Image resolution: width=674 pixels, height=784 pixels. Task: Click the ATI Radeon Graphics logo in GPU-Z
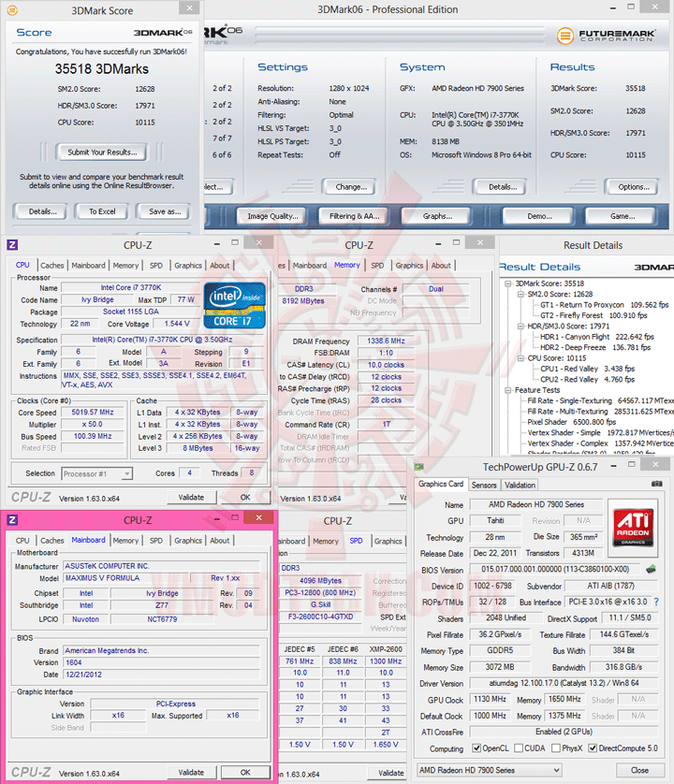pos(633,528)
